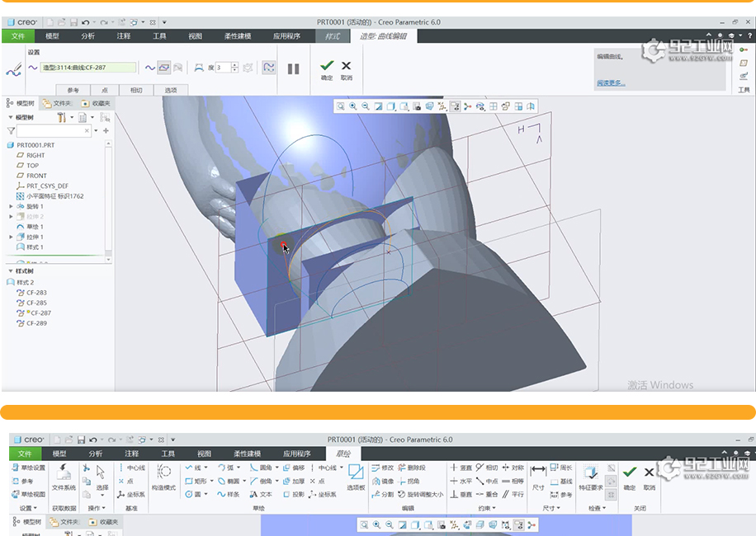This screenshot has height=536, width=756.
Task: Toggle the control points display icon
Action: coord(269,68)
